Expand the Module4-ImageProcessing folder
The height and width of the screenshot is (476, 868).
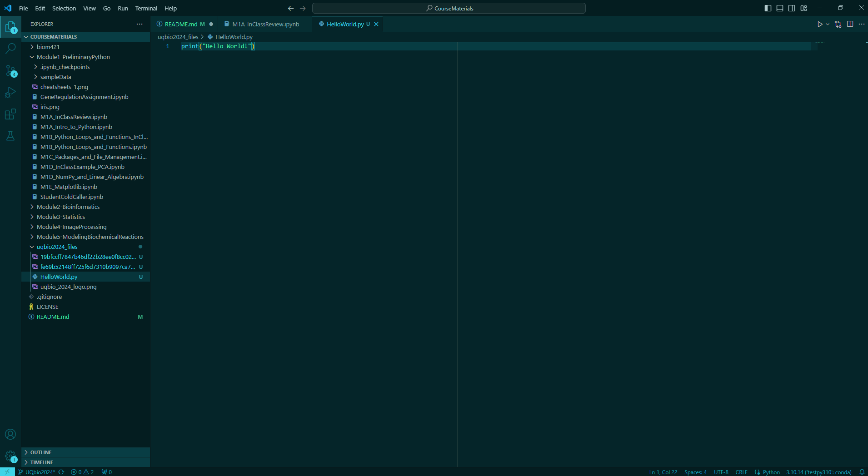pos(85,227)
